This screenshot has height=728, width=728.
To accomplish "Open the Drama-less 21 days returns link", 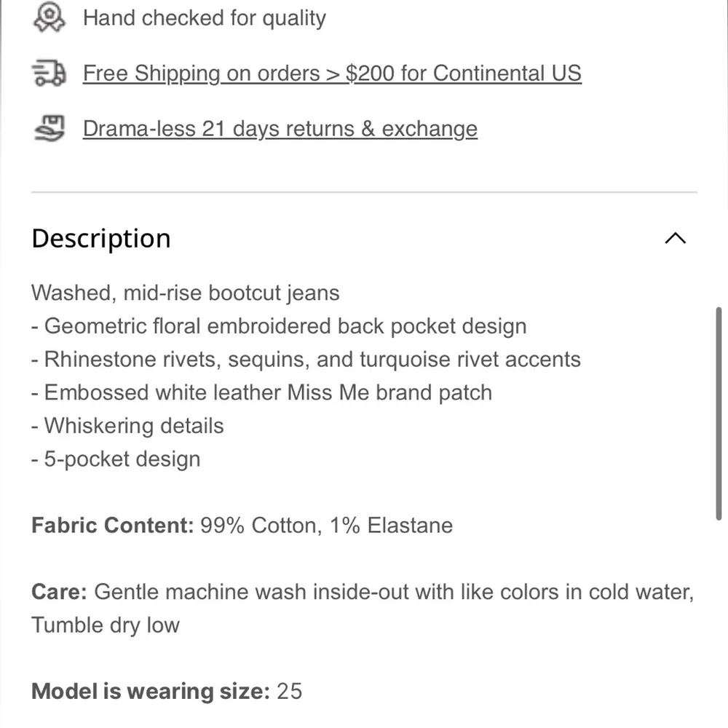I will point(280,128).
